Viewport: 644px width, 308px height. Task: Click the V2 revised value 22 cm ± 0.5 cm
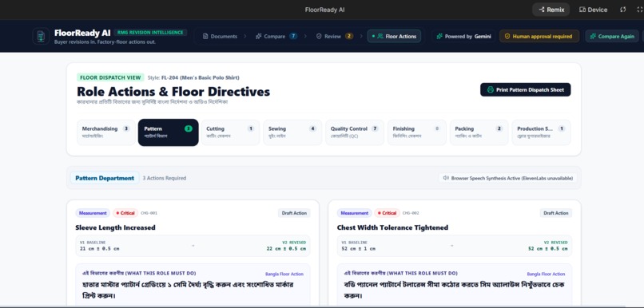[x=286, y=248]
